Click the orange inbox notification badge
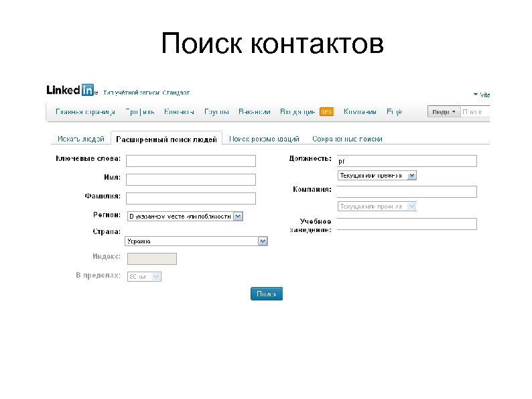The height and width of the screenshot is (399, 532). pyautogui.click(x=326, y=112)
